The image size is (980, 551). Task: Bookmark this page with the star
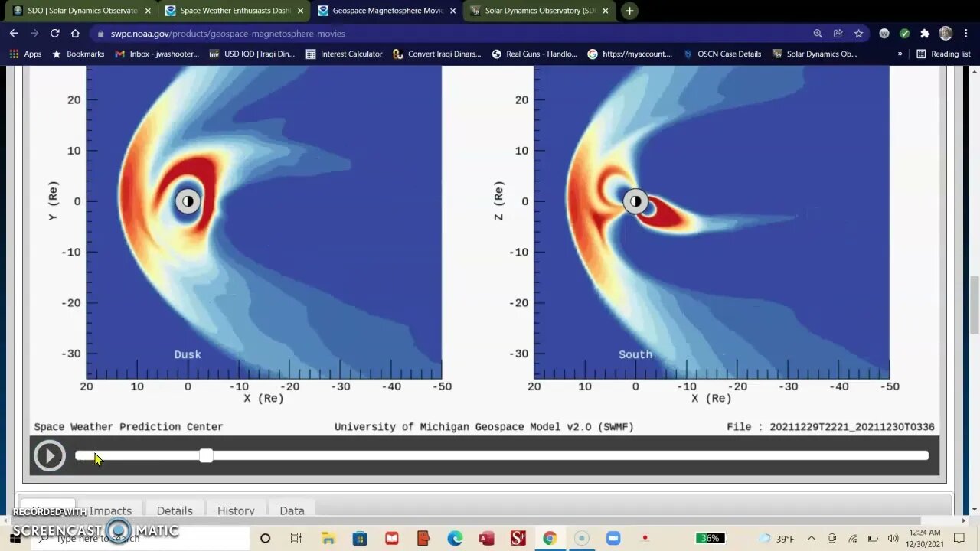coord(859,34)
